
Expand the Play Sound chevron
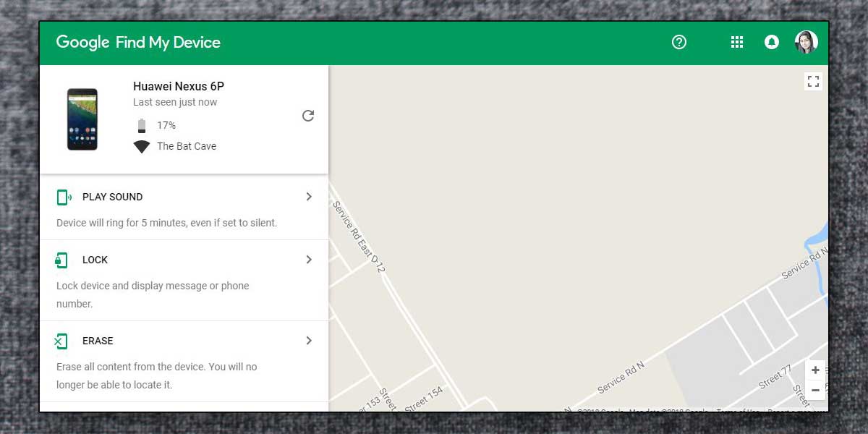coord(309,197)
